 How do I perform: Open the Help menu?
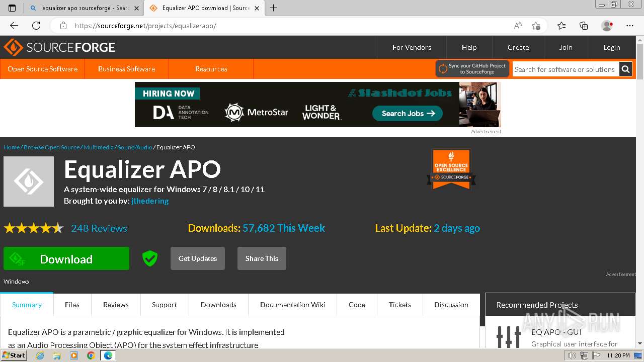tap(469, 47)
